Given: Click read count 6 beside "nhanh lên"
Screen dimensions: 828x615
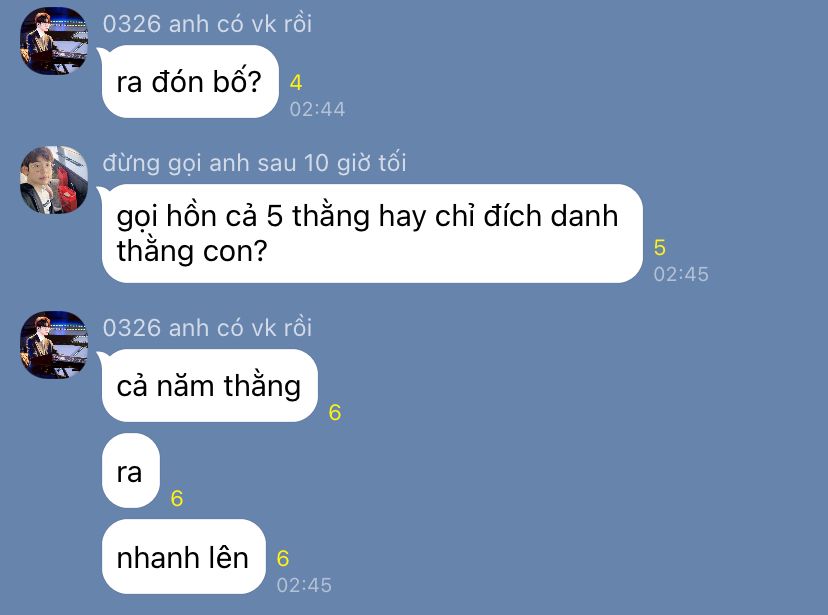Looking at the screenshot, I should [x=283, y=559].
